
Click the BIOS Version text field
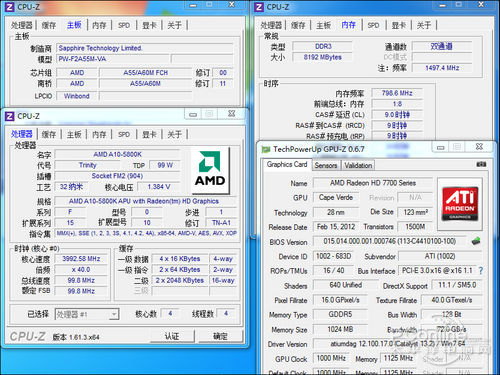(x=389, y=241)
